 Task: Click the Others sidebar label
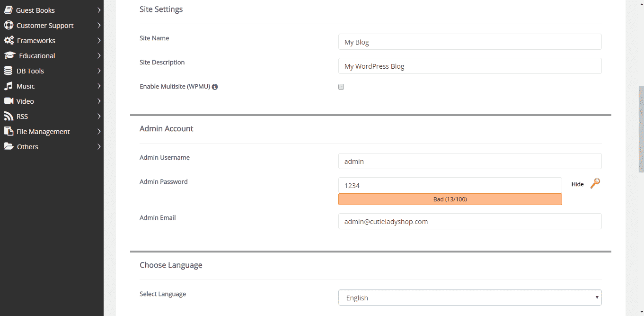(x=27, y=147)
